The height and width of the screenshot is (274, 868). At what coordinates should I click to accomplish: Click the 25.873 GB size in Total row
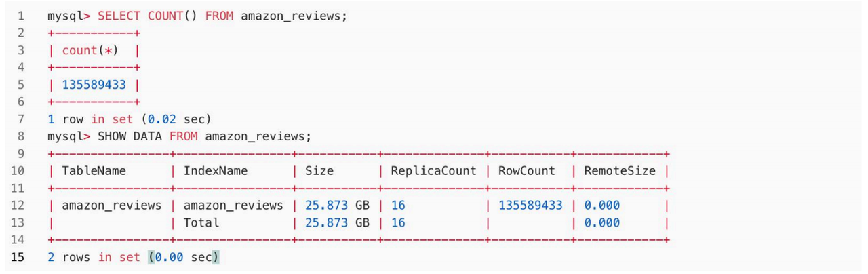coord(337,222)
